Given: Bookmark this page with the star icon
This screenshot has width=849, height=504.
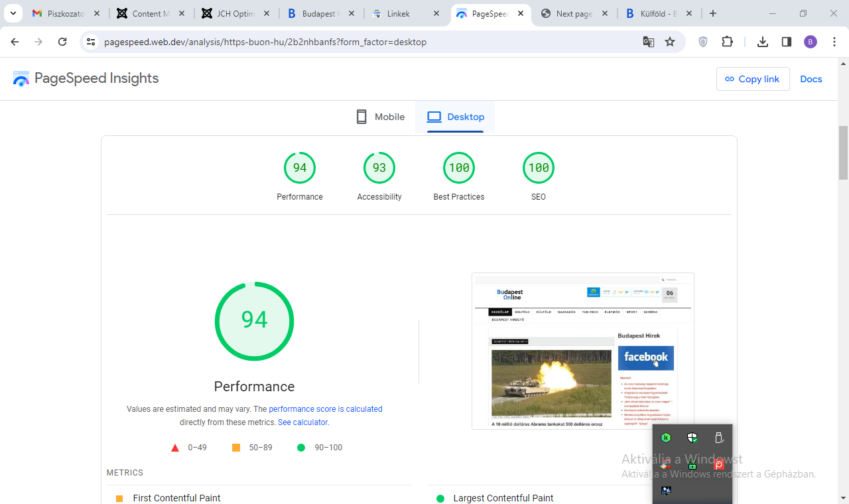Looking at the screenshot, I should [670, 42].
